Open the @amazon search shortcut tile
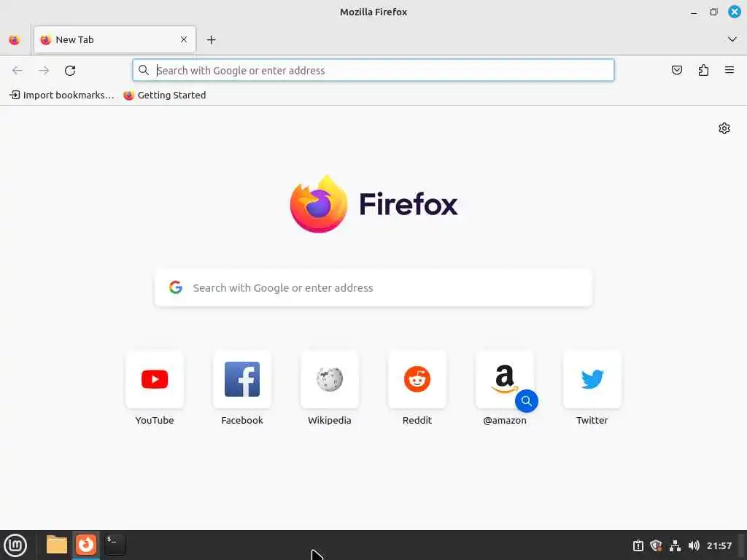This screenshot has height=560, width=747. (505, 379)
